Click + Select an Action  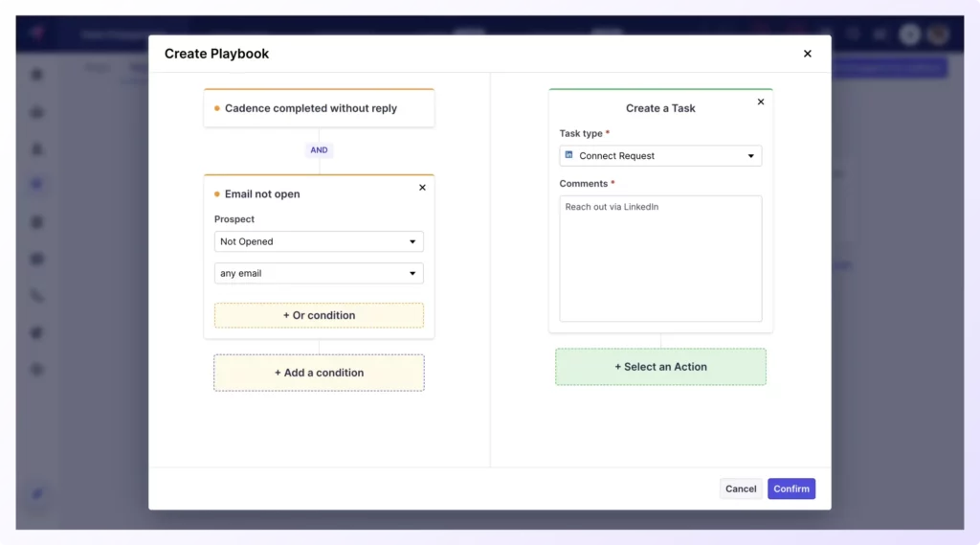pyautogui.click(x=660, y=367)
